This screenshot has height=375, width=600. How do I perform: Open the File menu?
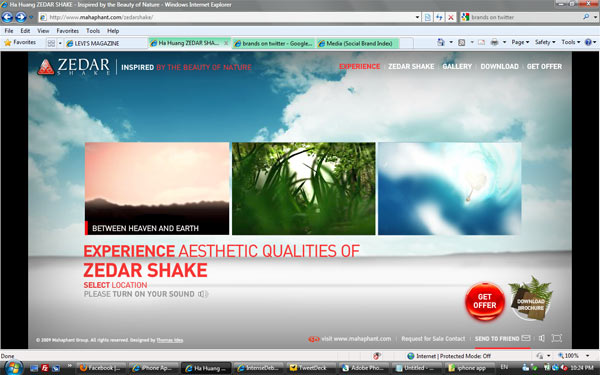(x=8, y=31)
